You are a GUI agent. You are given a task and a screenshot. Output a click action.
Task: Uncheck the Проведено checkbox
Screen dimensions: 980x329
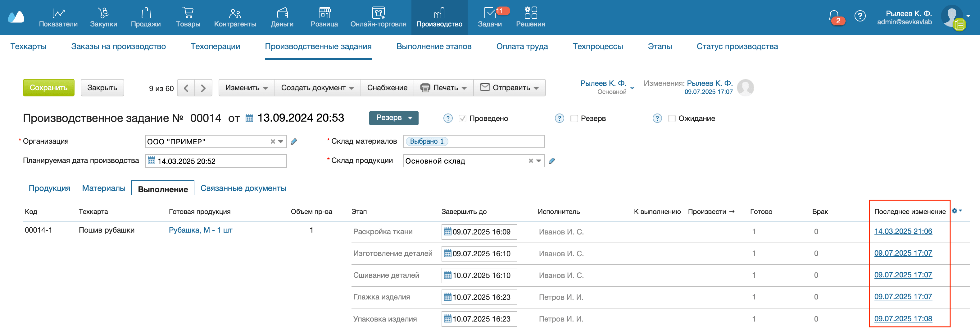[463, 118]
